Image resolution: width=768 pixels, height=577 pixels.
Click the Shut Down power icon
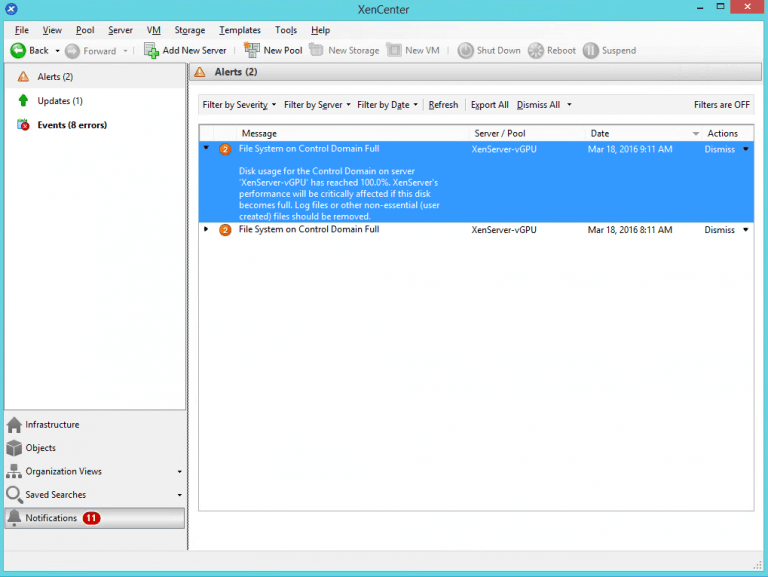pos(465,50)
